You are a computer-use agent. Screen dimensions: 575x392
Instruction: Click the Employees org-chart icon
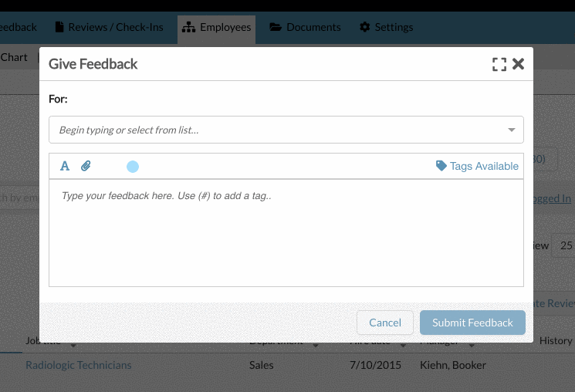pos(188,28)
